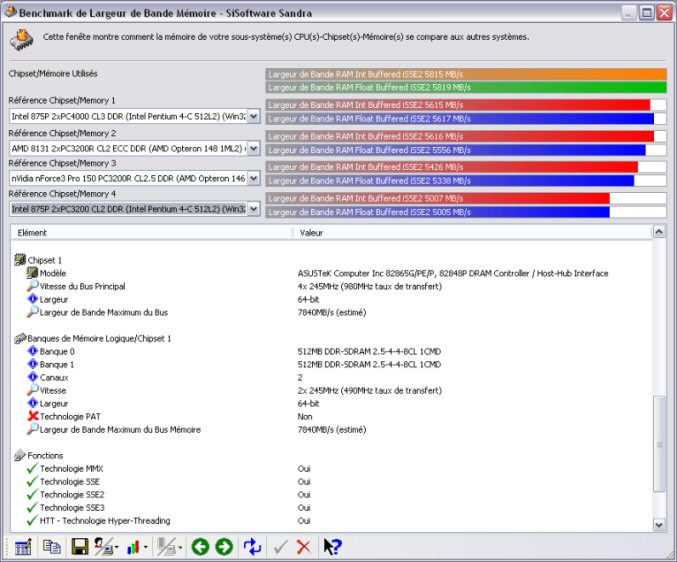
Task: Click magnifier icon beside Largeur de Bande Maximum du Bus
Action: point(32,312)
